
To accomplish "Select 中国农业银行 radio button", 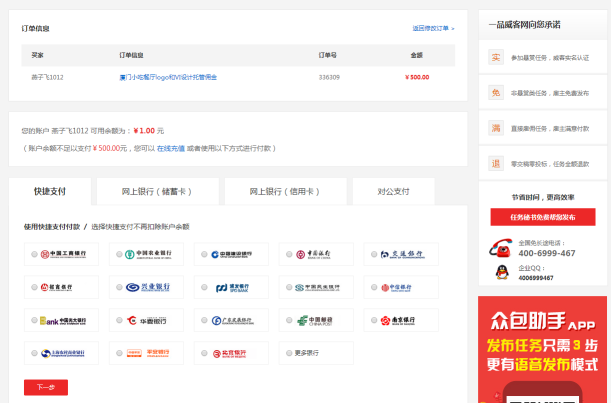I will [x=119, y=255].
